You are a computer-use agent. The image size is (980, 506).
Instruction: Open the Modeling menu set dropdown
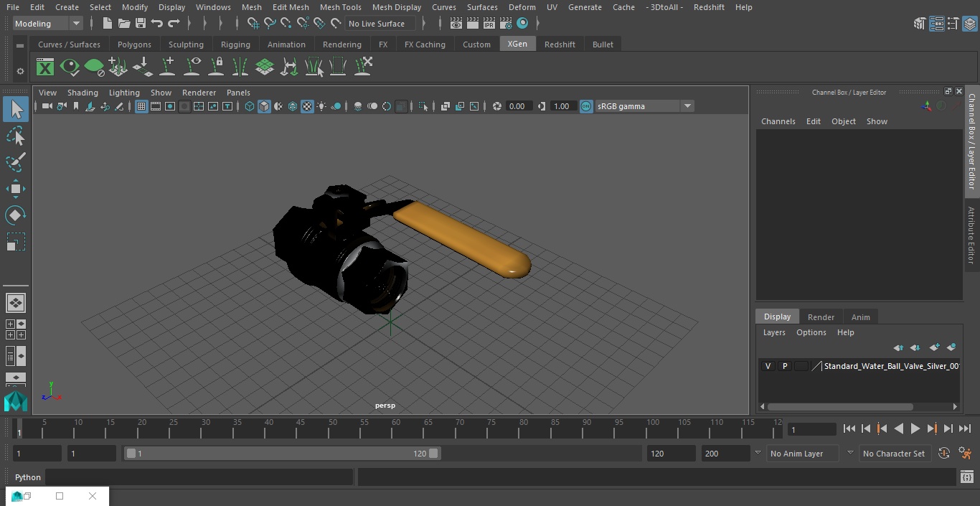click(47, 24)
